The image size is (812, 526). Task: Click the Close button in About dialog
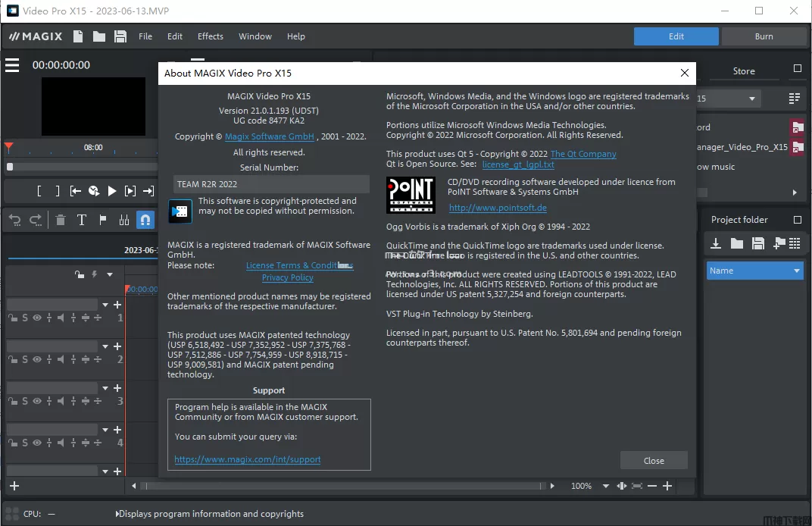tap(654, 460)
